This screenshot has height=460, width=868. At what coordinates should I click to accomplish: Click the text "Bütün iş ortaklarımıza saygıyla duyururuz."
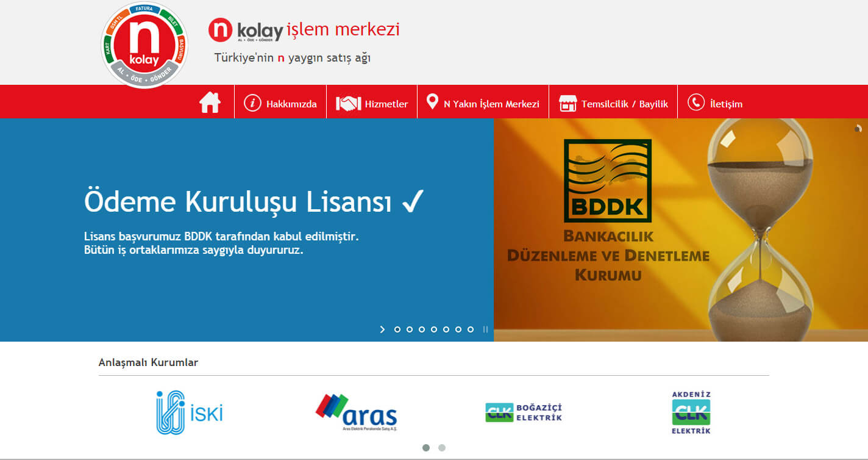(194, 250)
